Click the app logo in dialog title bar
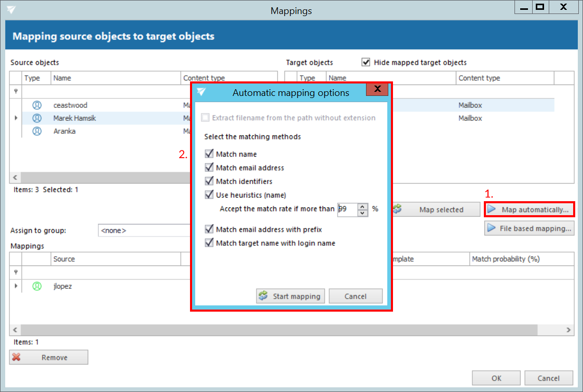 tap(201, 92)
